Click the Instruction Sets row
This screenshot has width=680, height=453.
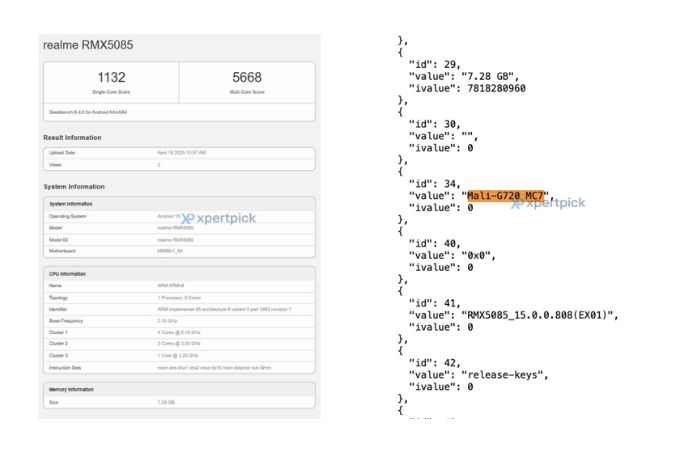tap(178, 367)
